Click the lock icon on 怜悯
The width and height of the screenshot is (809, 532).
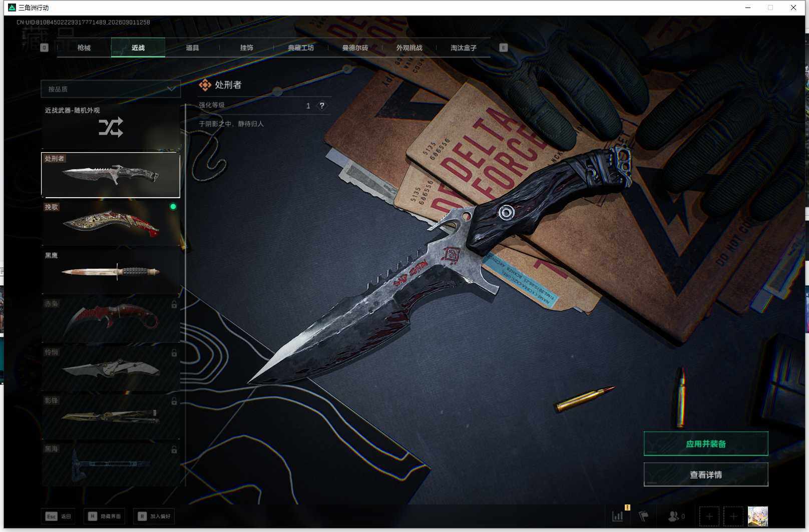point(174,353)
